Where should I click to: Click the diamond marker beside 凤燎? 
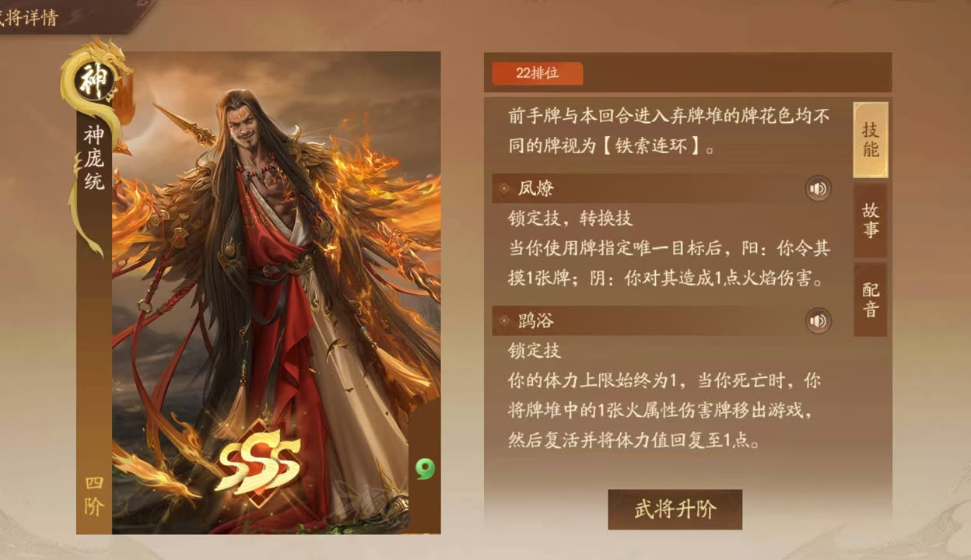pyautogui.click(x=504, y=189)
